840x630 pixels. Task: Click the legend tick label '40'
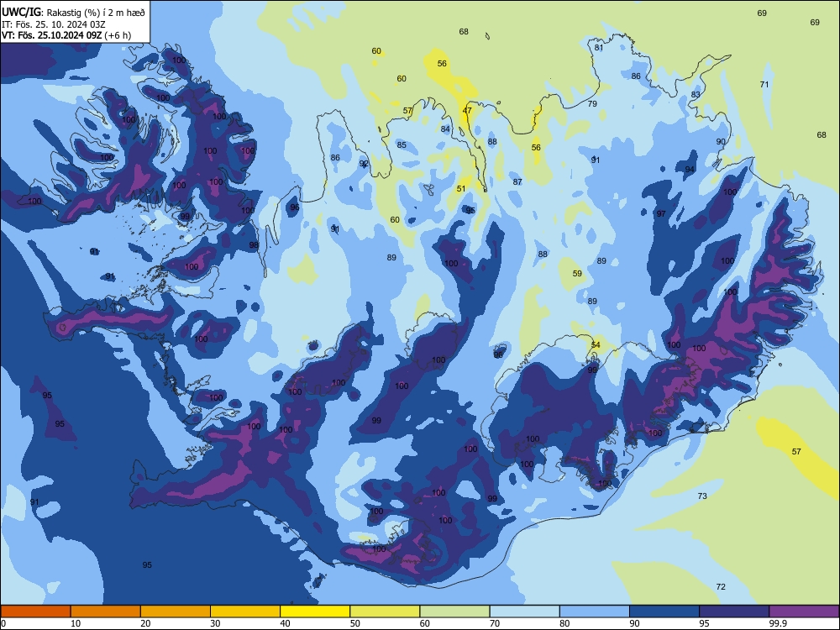(x=285, y=623)
